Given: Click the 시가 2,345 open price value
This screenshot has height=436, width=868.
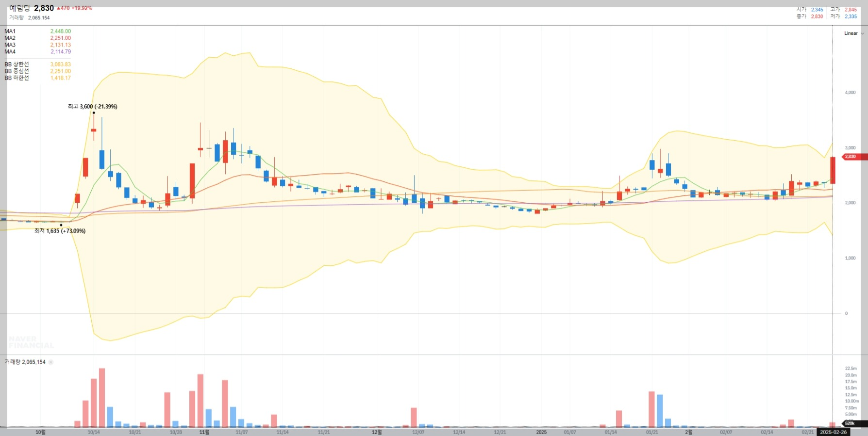Looking at the screenshot, I should pos(810,10).
